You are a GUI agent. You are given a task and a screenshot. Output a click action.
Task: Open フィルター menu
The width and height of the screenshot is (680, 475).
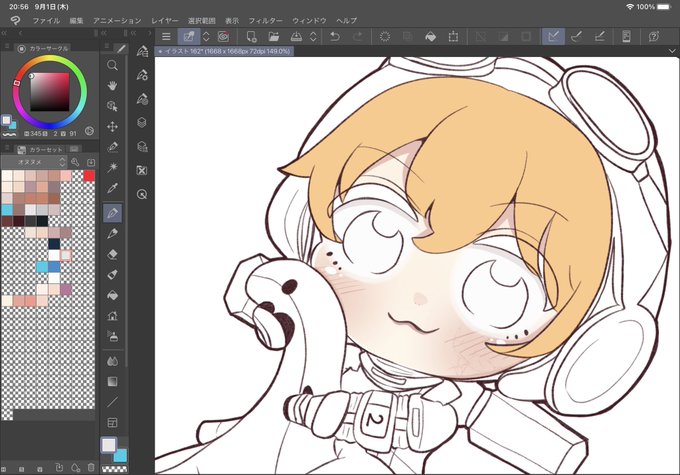[265, 20]
